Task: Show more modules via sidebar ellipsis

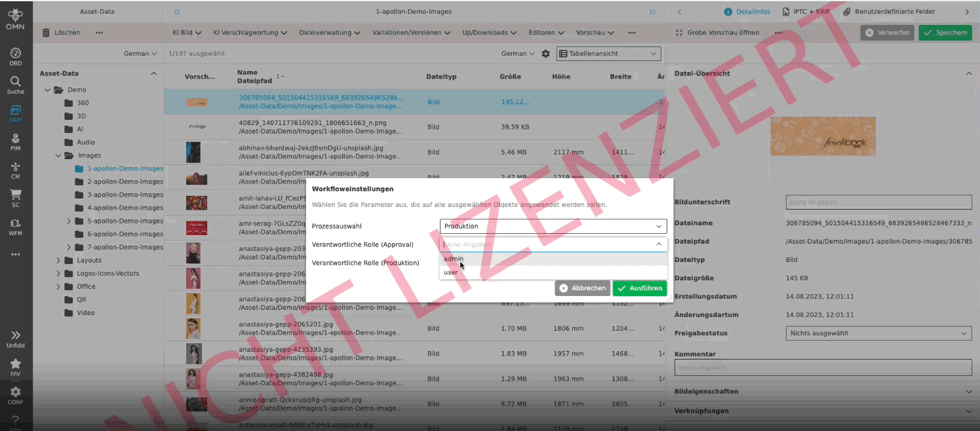Action: (15, 254)
